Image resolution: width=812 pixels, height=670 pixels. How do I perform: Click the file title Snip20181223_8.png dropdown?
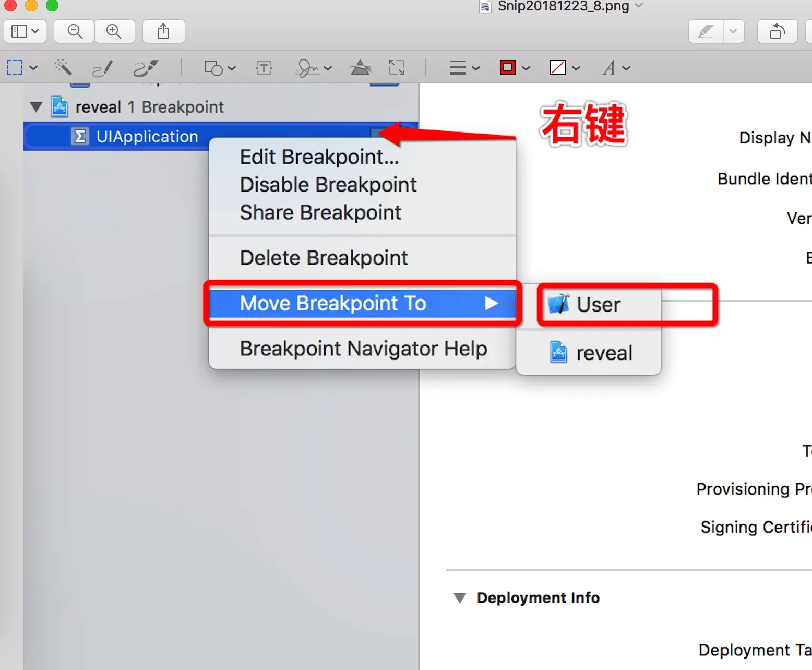pos(570,6)
